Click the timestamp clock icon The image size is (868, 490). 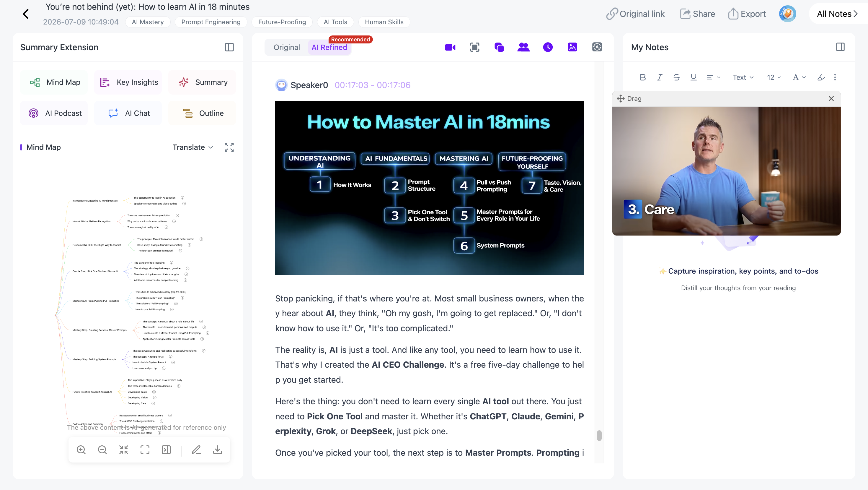coord(548,47)
